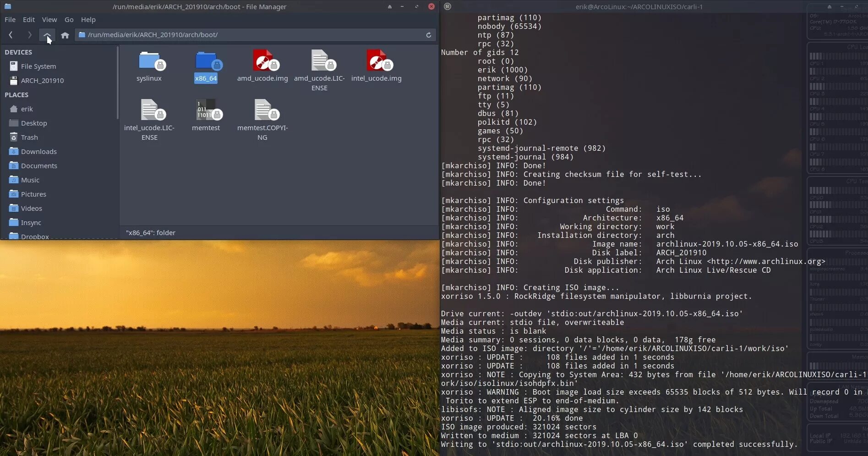Select intel_ucode.img disk image file

377,66
